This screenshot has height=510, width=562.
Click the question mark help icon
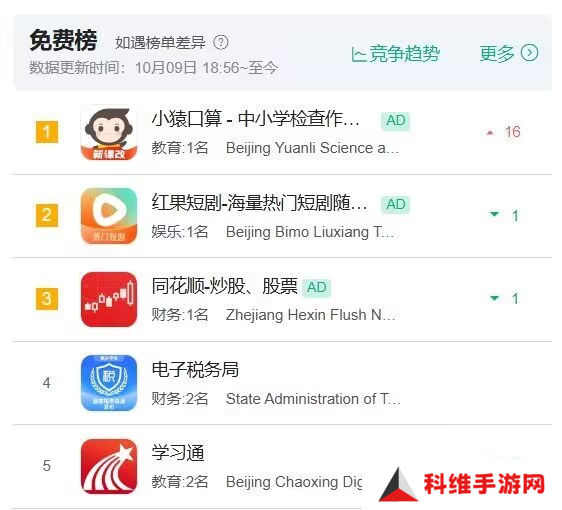[221, 42]
